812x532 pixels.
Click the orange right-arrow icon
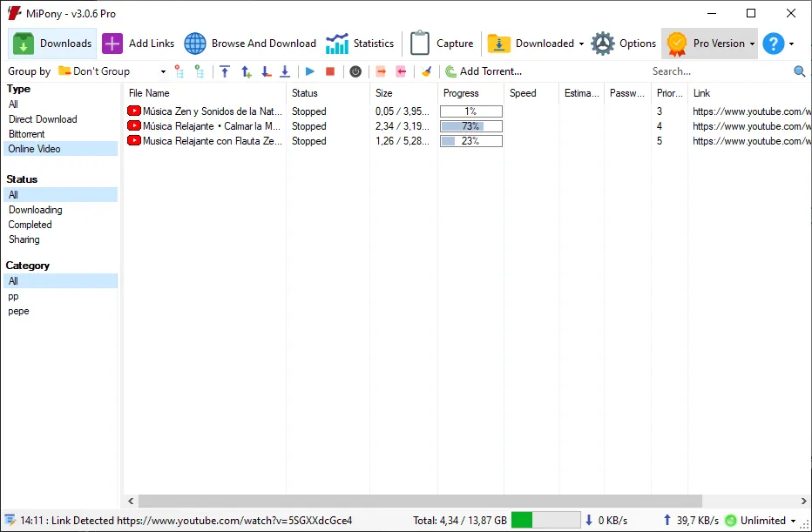(x=381, y=71)
